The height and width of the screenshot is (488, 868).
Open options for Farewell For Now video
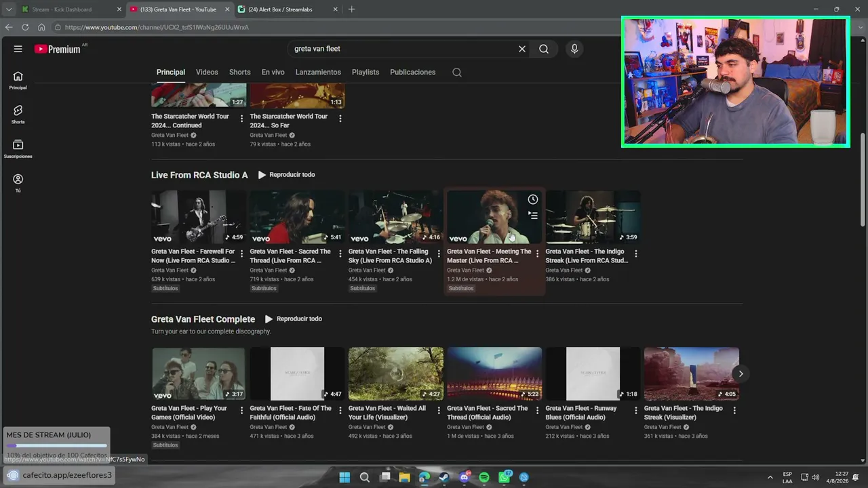[x=241, y=254]
